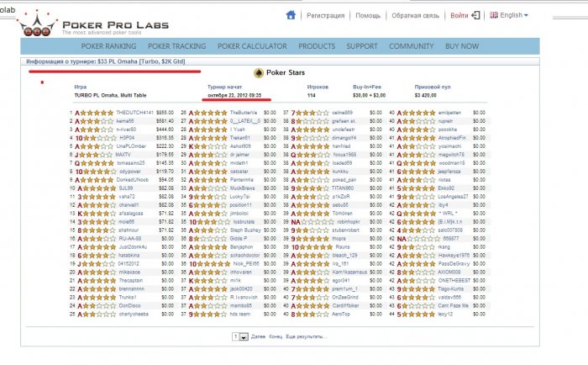This screenshot has height=365, width=588.
Task: Click the tournament start date октября 23, 2012
Action: pos(234,95)
